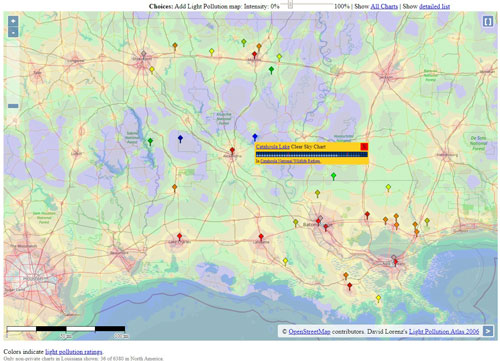Viewport: 500px width, 361px height.
Task: Select the bright green pin below the popup
Action: 333,176
